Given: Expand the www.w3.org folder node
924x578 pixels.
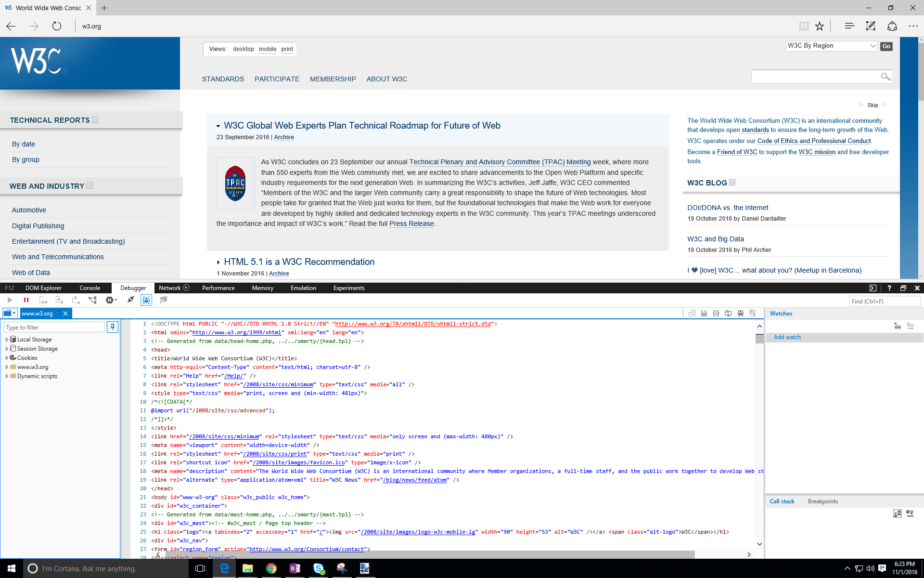Looking at the screenshot, I should [7, 367].
